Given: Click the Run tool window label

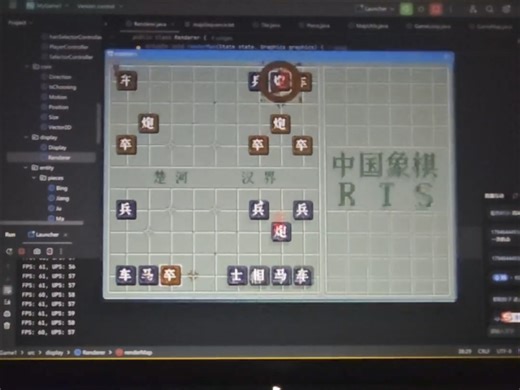Looking at the screenshot, I should pyautogui.click(x=10, y=235).
